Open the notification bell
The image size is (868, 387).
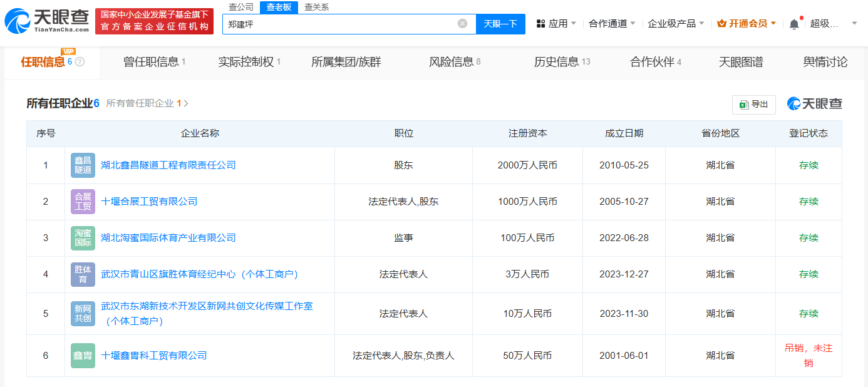[x=794, y=22]
